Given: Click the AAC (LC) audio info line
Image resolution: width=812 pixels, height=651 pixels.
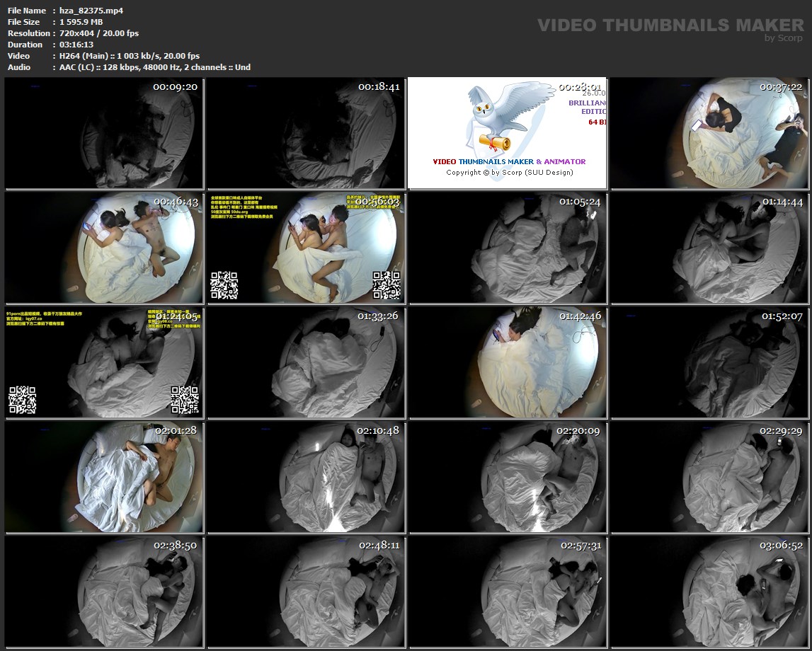Looking at the screenshot, I should [155, 67].
